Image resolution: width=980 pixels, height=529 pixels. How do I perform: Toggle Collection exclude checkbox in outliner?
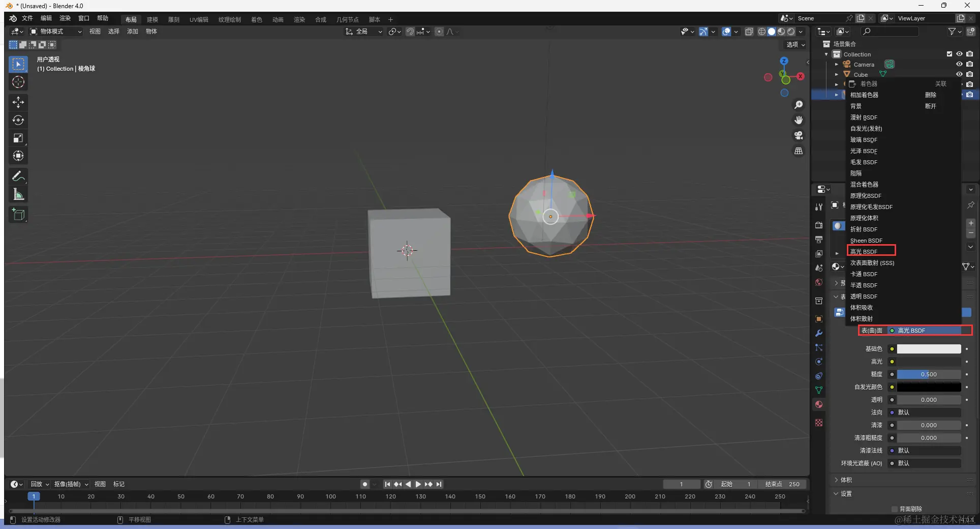pos(949,54)
